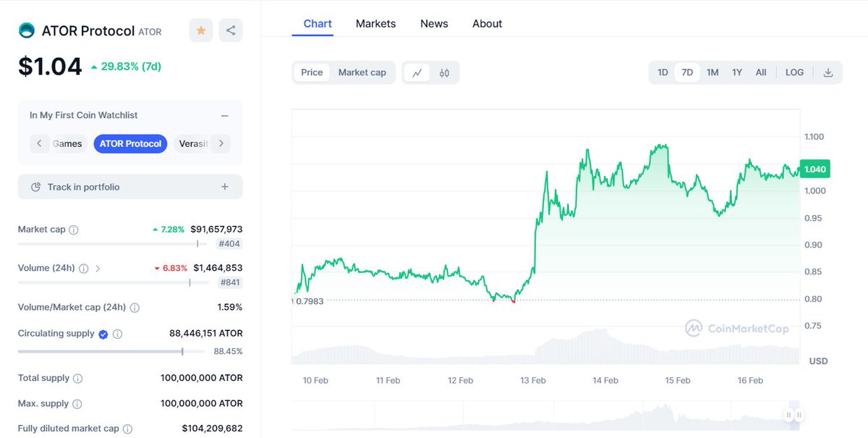Set chart range to 1D

click(x=663, y=72)
